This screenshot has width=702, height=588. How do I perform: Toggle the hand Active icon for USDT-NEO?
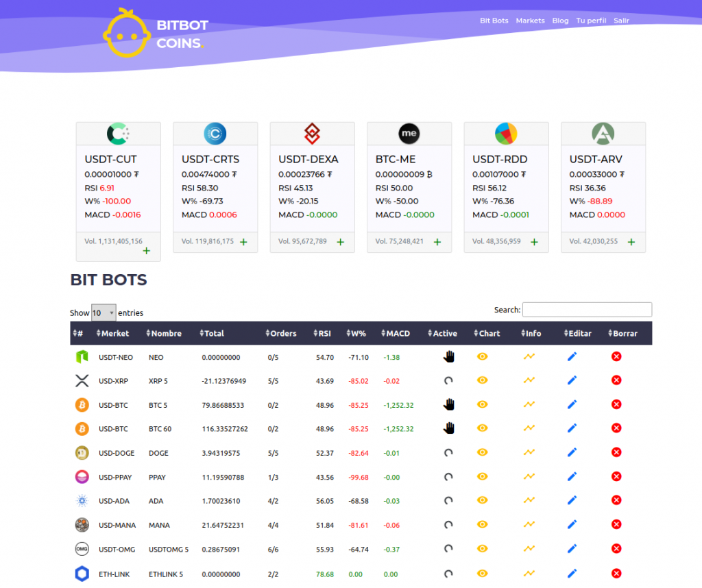(449, 356)
